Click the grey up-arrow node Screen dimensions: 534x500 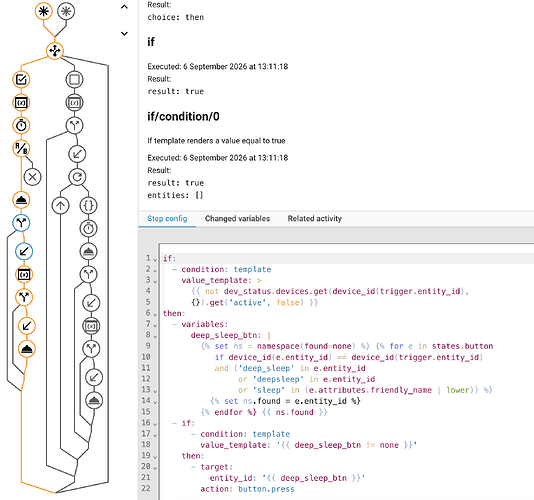pos(60,205)
